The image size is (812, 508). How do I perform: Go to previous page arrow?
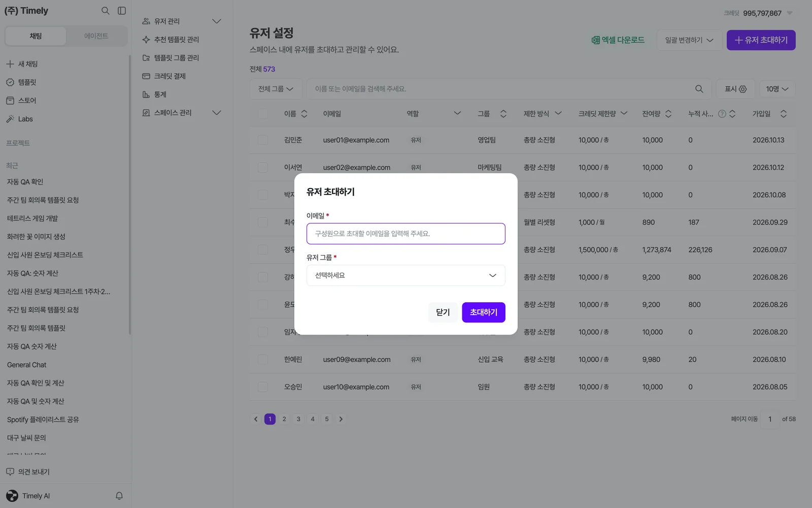(x=256, y=419)
